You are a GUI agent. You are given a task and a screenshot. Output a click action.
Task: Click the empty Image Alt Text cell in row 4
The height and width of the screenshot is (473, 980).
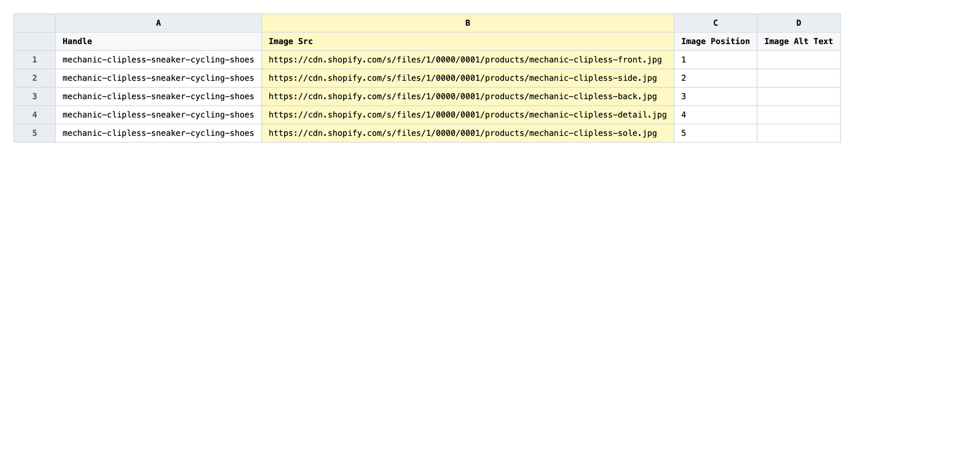(x=799, y=115)
